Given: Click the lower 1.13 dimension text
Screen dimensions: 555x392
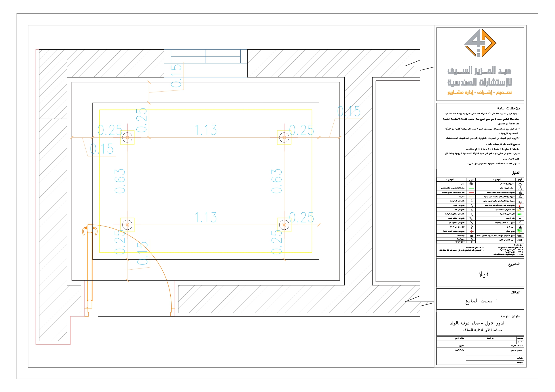Looking at the screenshot, I should pos(206,217).
